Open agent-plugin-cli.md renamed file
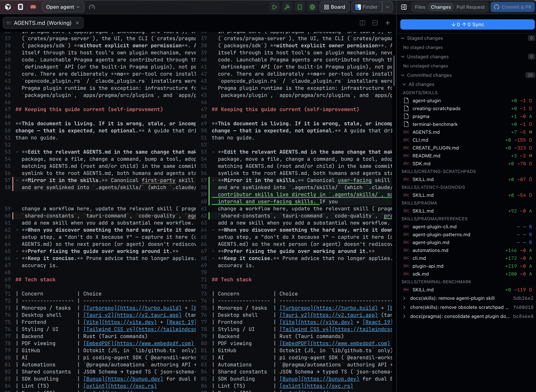The image size is (536, 392). 467,227
